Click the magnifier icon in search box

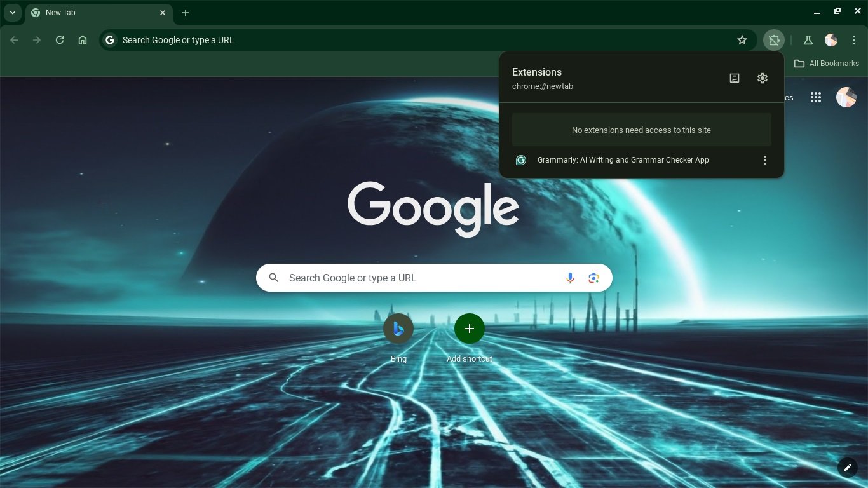(x=274, y=278)
